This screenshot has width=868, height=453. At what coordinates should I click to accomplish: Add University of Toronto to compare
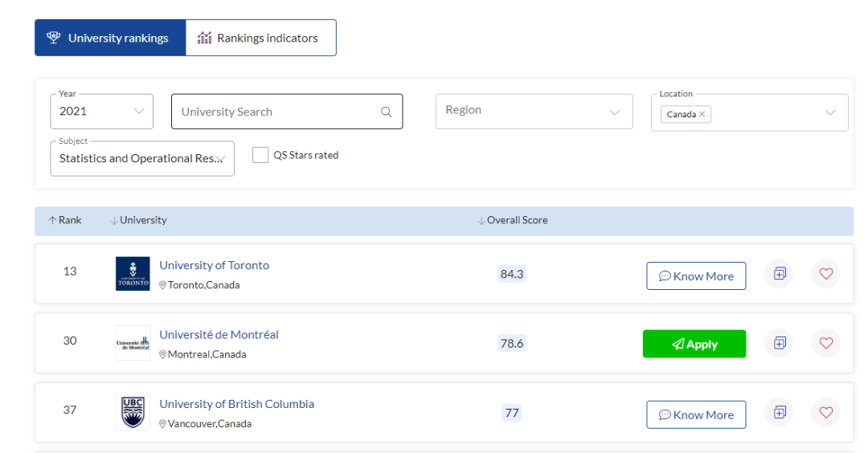tap(780, 273)
